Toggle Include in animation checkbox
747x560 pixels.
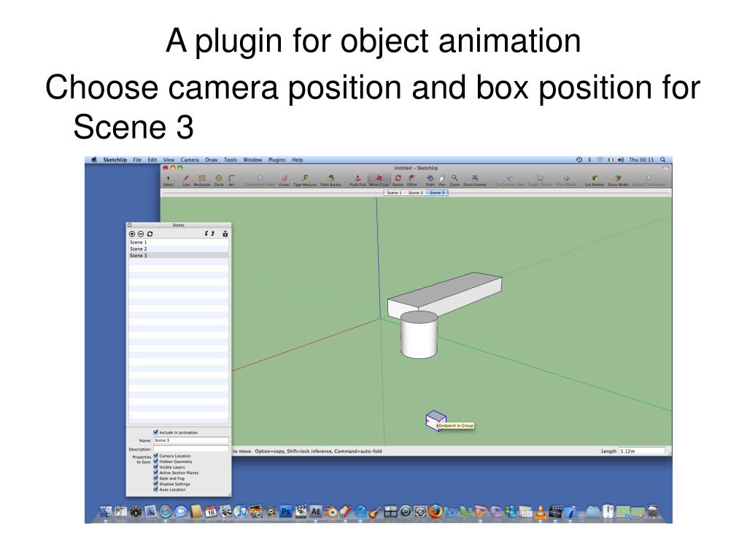(156, 432)
